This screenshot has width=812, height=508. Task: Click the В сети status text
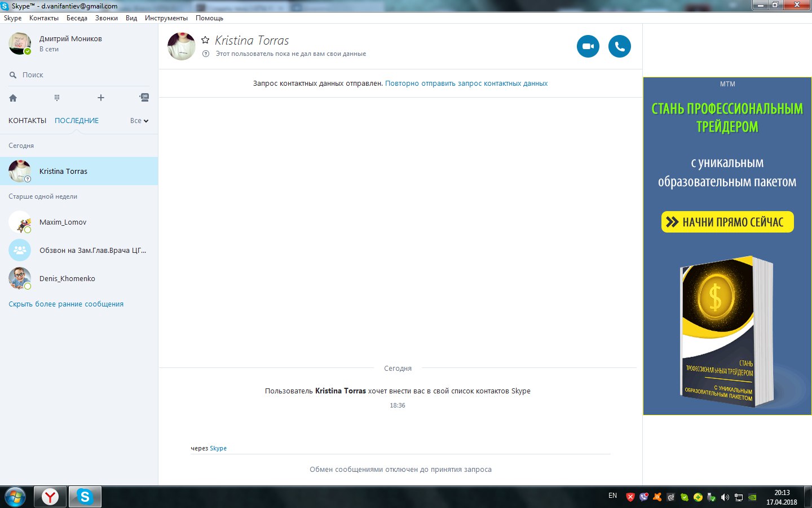(49, 49)
